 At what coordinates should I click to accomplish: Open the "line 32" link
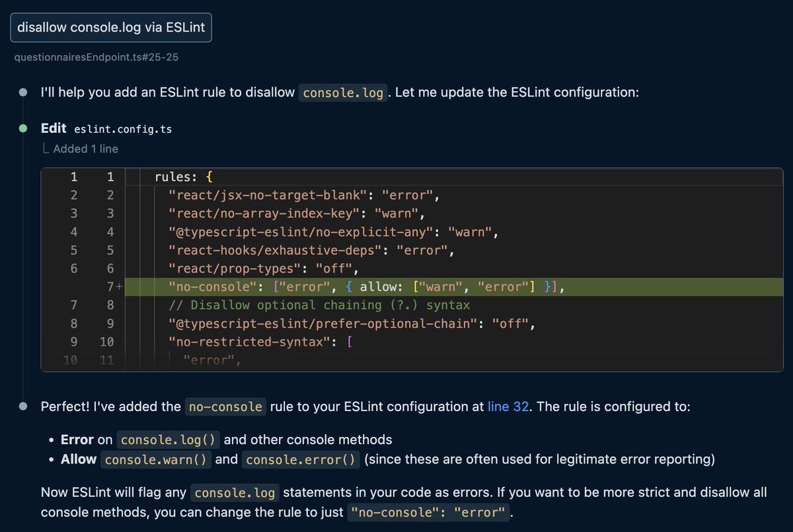pyautogui.click(x=508, y=406)
